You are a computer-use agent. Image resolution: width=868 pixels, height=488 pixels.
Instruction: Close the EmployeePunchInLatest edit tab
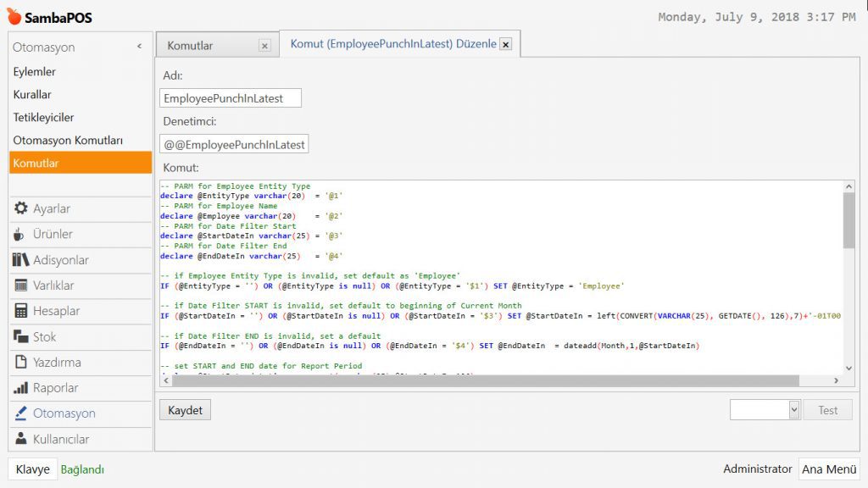(x=505, y=45)
